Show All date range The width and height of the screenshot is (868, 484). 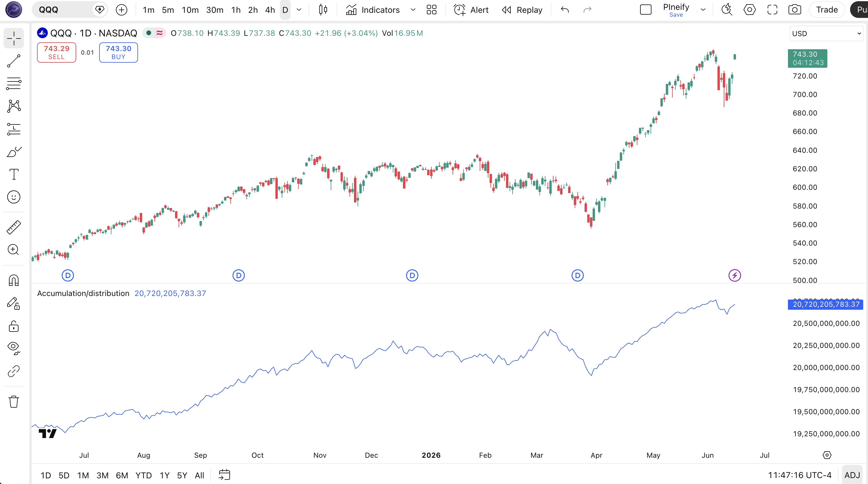tap(200, 475)
